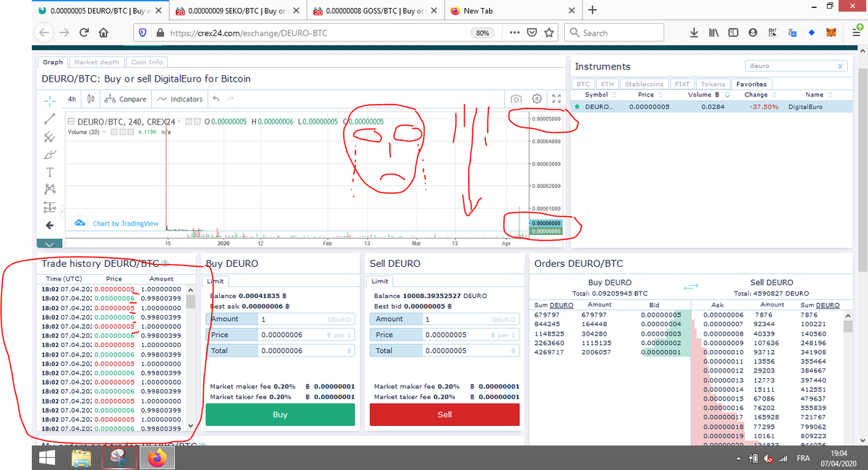Screen dimensions: 868x470
Task: Select the prediction and measurement tool
Action: pos(49,208)
